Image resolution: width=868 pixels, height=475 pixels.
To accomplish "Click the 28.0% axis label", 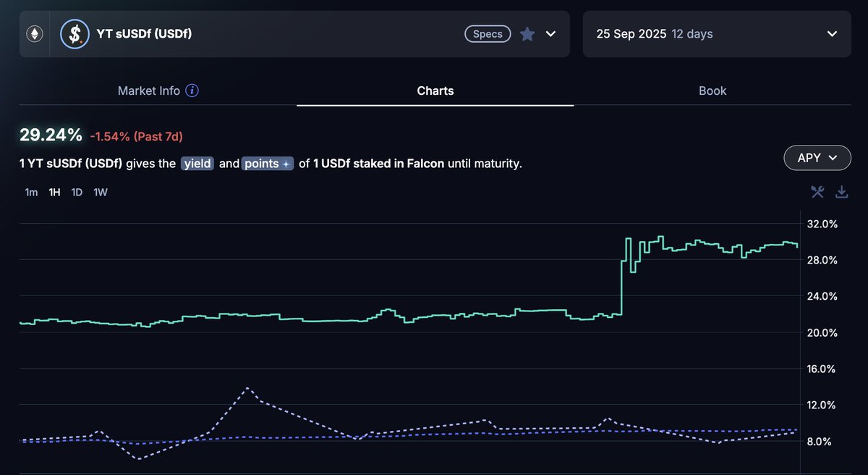I will 822,260.
